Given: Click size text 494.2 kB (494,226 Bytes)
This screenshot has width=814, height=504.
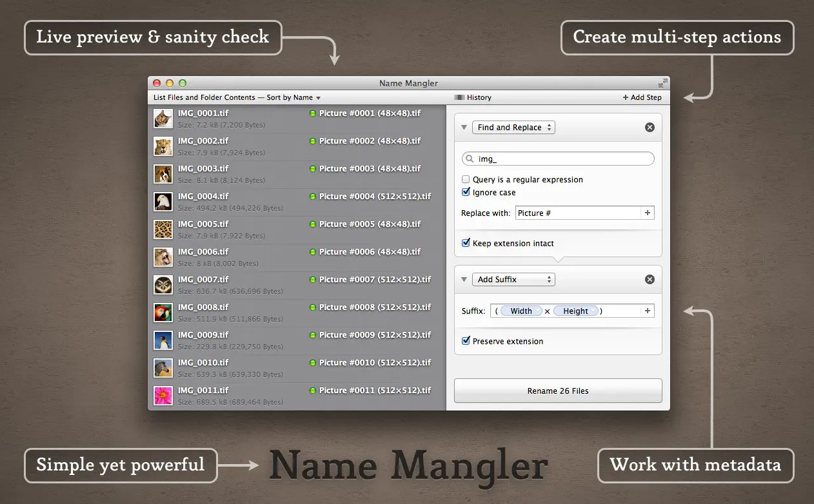Looking at the screenshot, I should [x=230, y=208].
